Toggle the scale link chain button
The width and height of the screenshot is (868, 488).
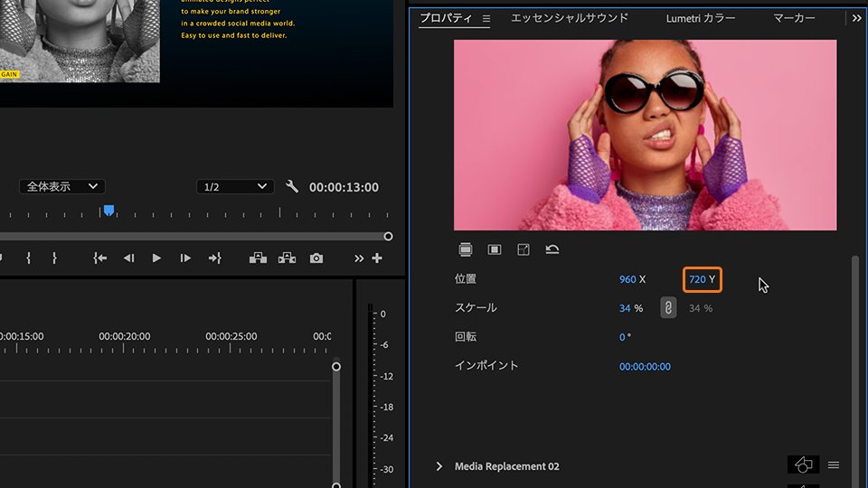(x=667, y=308)
